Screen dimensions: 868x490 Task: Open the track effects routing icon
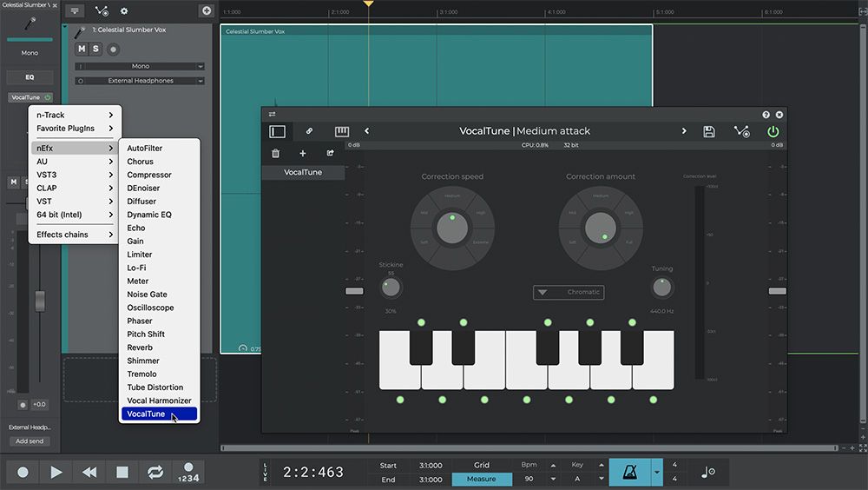(x=102, y=11)
